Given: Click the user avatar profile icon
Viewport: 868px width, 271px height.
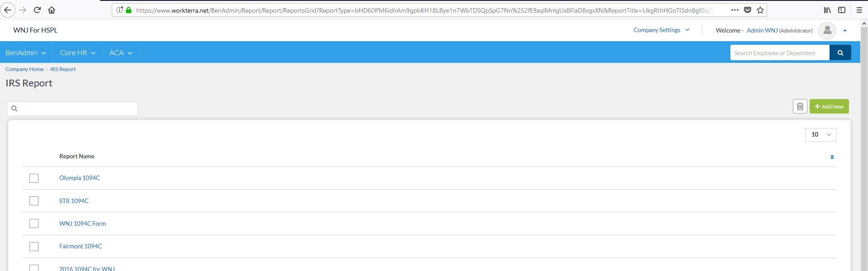Looking at the screenshot, I should [827, 30].
